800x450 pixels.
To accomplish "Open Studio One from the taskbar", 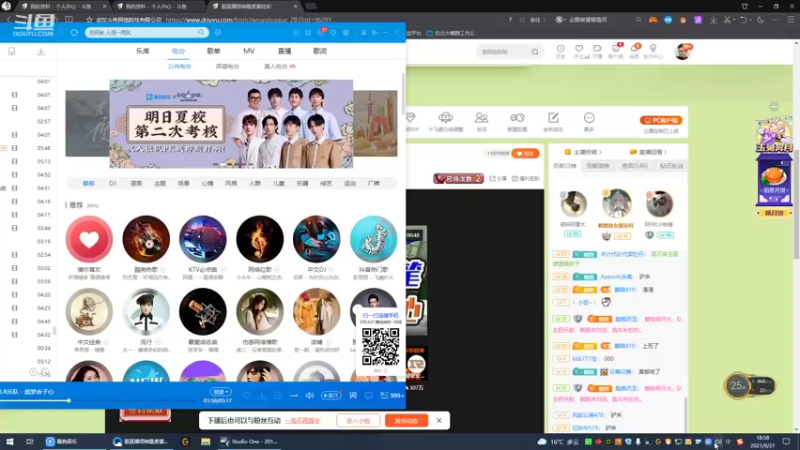I will tap(249, 441).
